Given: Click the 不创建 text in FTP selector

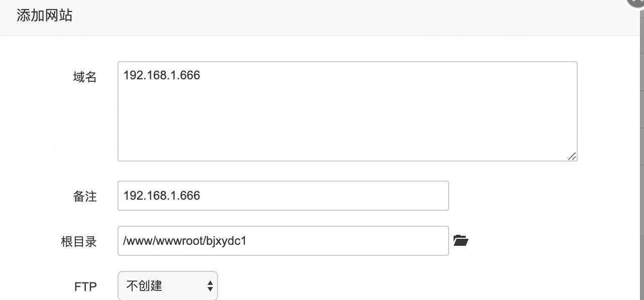Looking at the screenshot, I should [145, 286].
